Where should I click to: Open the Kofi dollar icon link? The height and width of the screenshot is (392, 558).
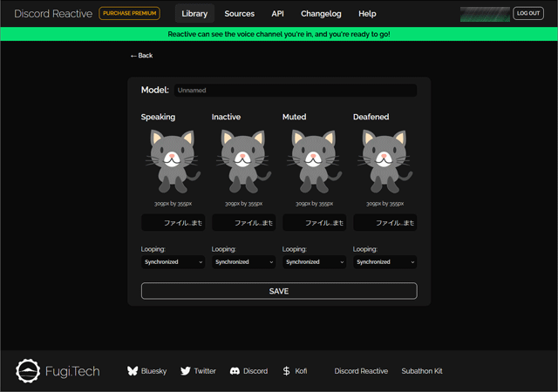click(287, 371)
